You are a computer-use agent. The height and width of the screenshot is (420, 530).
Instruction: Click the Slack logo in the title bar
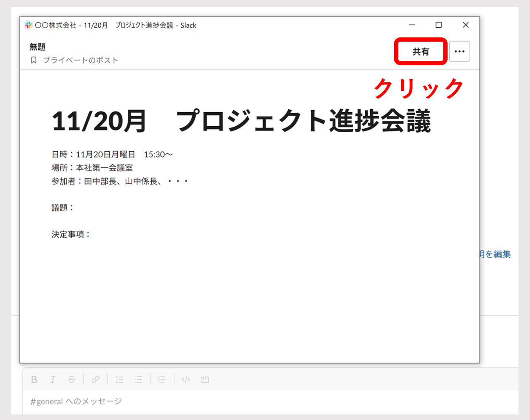coord(28,25)
